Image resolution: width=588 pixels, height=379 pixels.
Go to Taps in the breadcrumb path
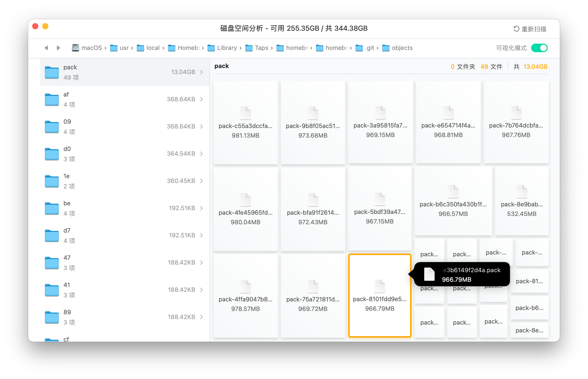pyautogui.click(x=261, y=48)
